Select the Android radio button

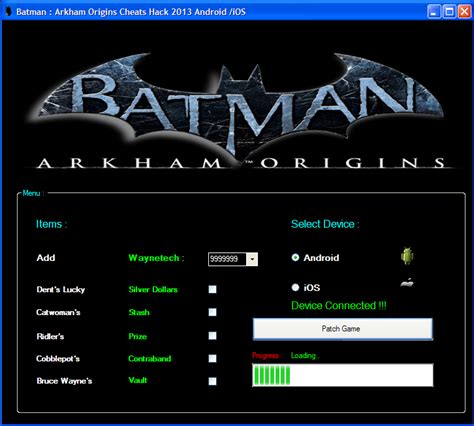pyautogui.click(x=295, y=258)
